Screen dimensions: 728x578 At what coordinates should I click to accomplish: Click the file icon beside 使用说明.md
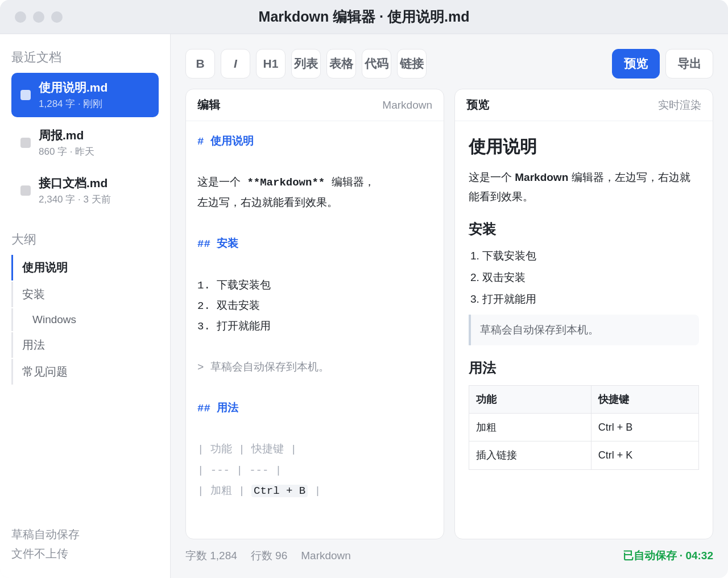(x=26, y=95)
